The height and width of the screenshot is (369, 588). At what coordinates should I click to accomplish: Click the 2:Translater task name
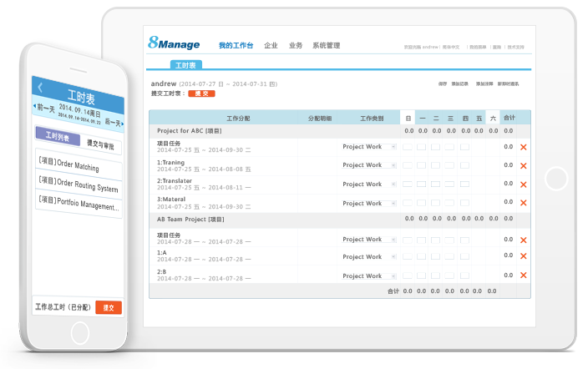pos(175,181)
